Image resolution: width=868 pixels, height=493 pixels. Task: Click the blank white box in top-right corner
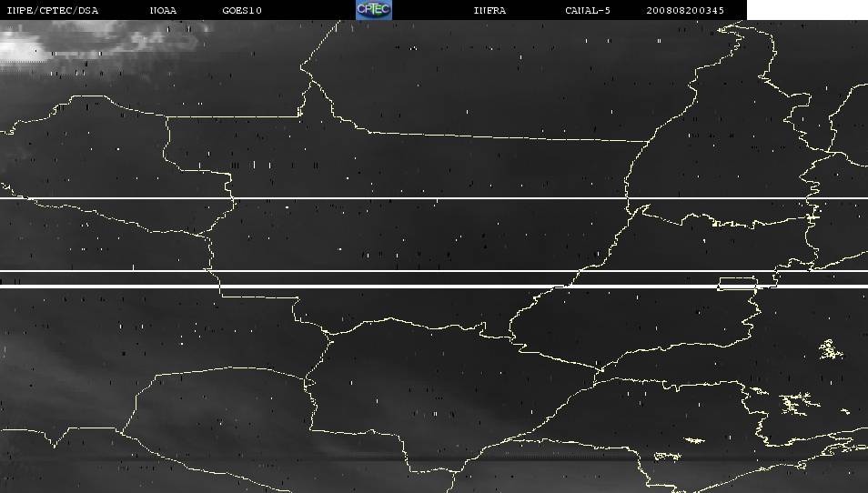coord(806,10)
